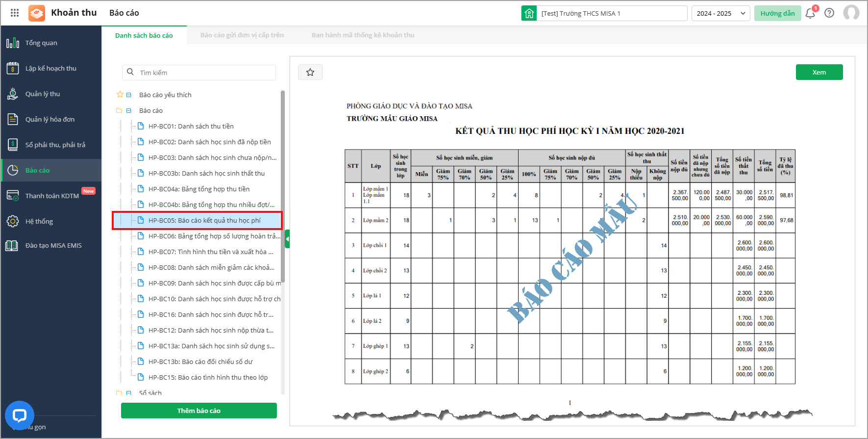Click the star icon beside Báo cáo yêu thích
Viewport: 868px width, 439px height.
point(120,95)
